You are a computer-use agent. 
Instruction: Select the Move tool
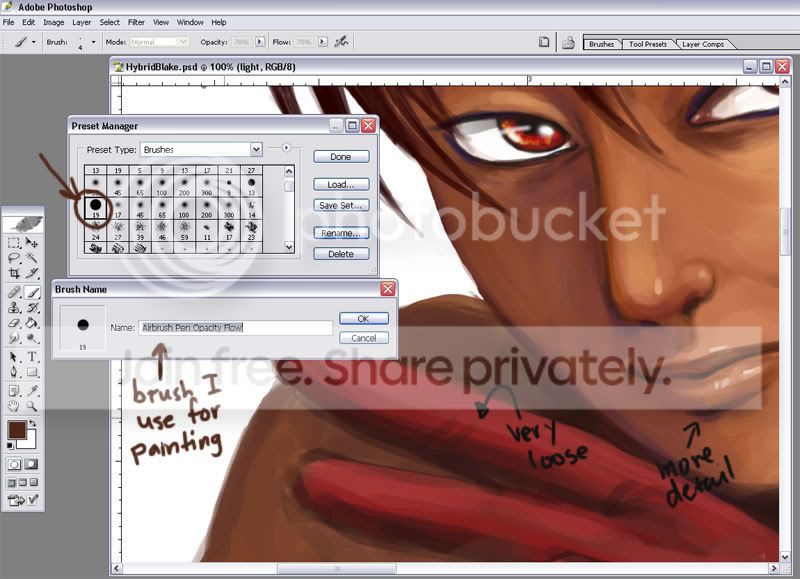pos(32,243)
